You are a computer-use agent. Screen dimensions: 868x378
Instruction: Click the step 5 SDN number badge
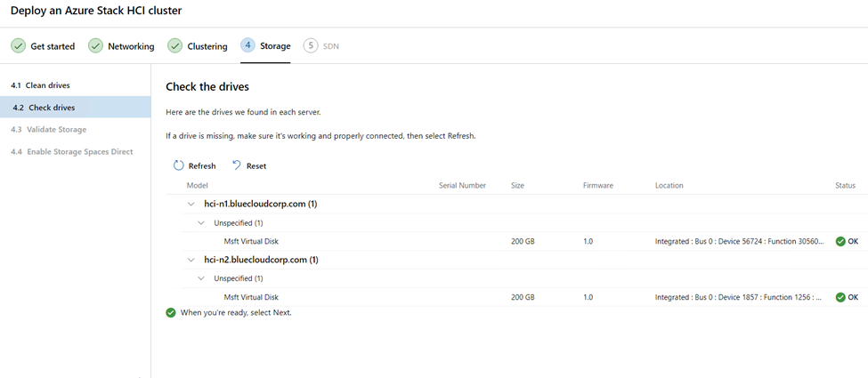coord(311,46)
